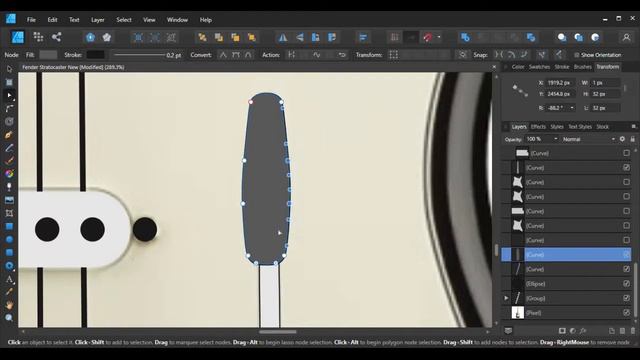
Task: Open the Alignment options
Action: [363, 38]
